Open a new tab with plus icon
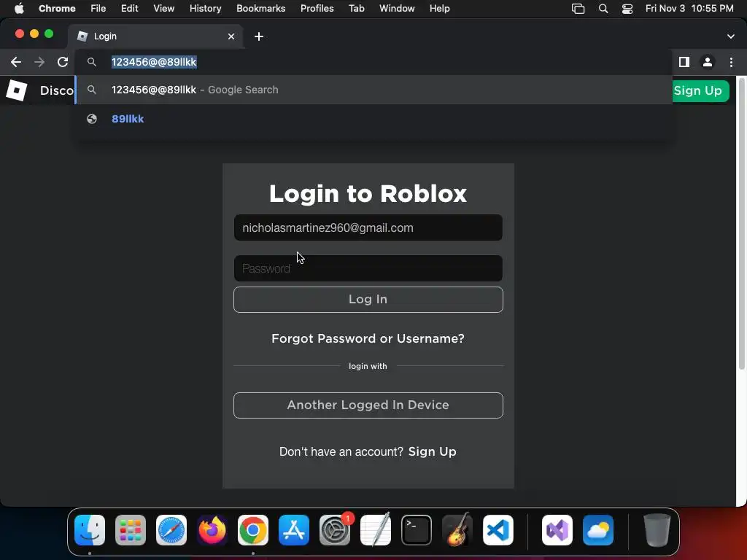 [259, 36]
